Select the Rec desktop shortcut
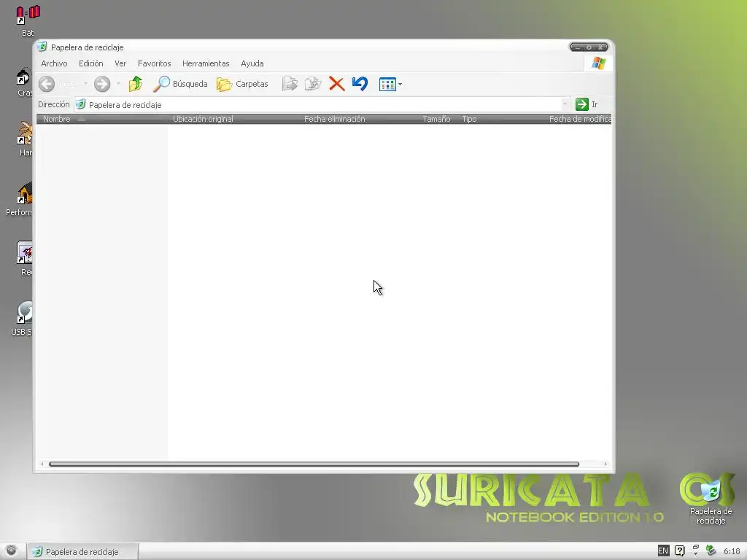Viewport: 747px width, 560px height. click(x=24, y=259)
